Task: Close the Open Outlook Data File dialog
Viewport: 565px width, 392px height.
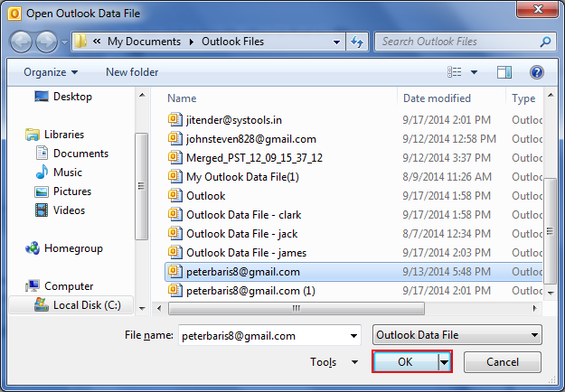Action: click(538, 9)
